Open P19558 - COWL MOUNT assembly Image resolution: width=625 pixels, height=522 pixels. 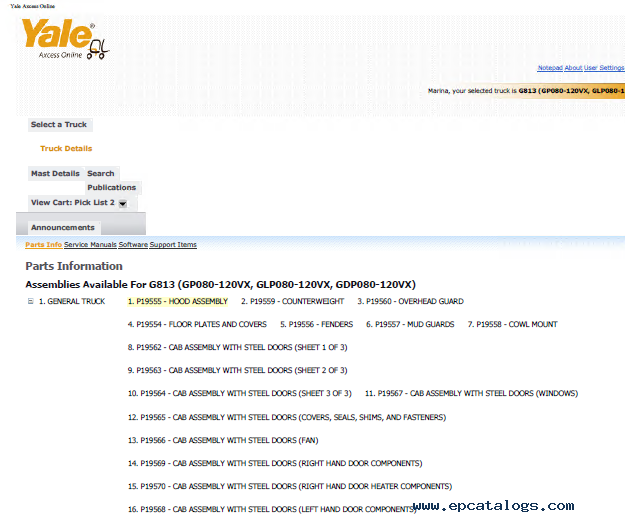pos(513,324)
